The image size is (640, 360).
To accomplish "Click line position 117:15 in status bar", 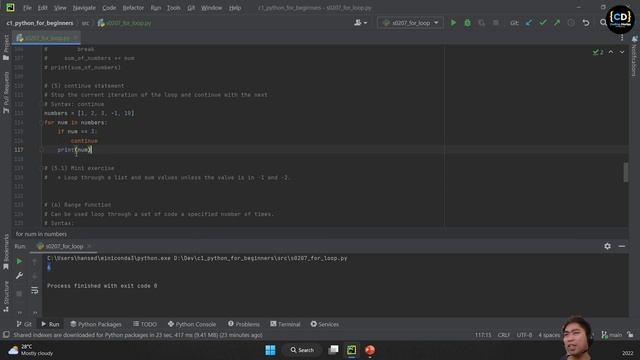I will pyautogui.click(x=483, y=335).
